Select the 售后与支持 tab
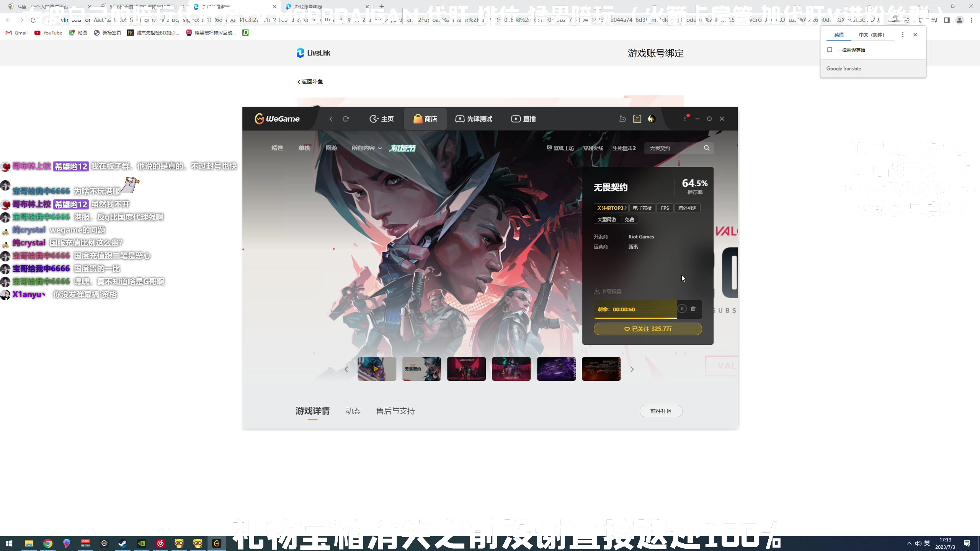This screenshot has height=551, width=980. tap(395, 411)
